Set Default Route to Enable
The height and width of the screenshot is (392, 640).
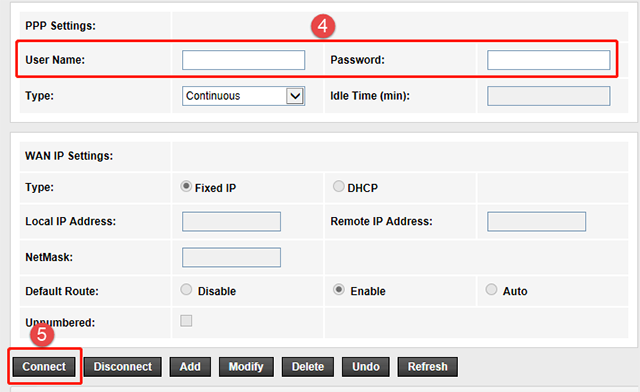point(338,290)
